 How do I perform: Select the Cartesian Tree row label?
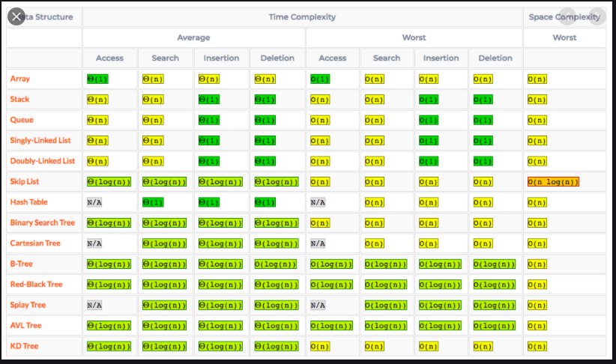coord(35,243)
